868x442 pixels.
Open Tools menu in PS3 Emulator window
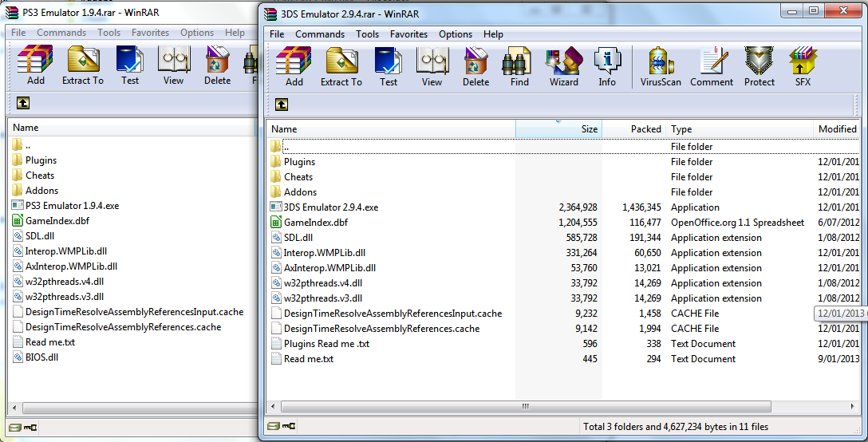pyautogui.click(x=108, y=33)
